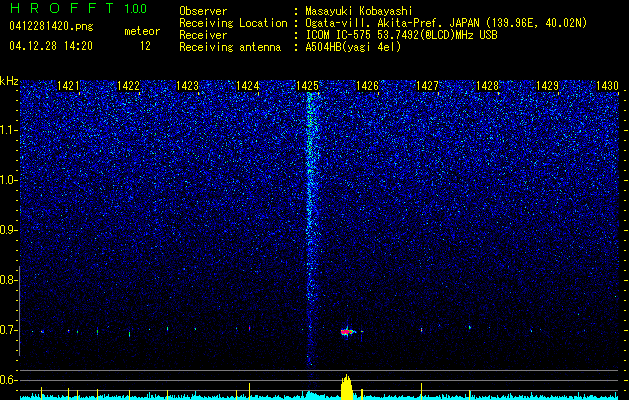Click the 1427 time axis label
This screenshot has width=629, height=400.
428,86
